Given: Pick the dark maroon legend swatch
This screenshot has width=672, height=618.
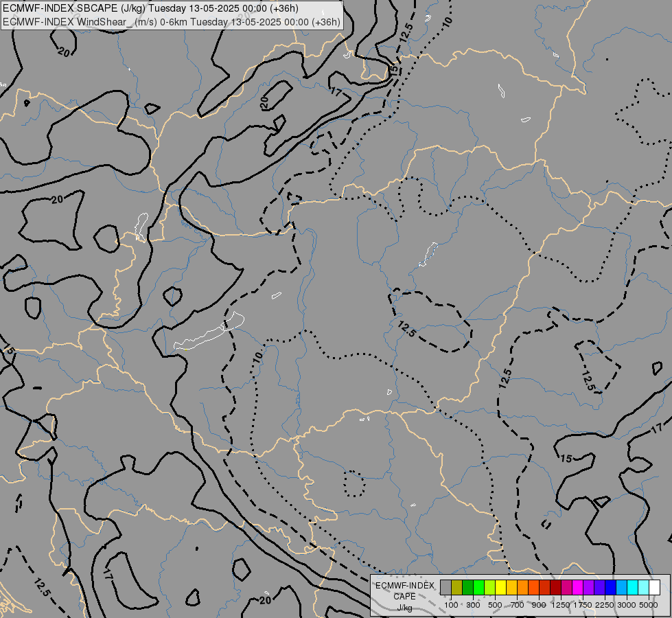Looking at the screenshot, I should [556, 587].
